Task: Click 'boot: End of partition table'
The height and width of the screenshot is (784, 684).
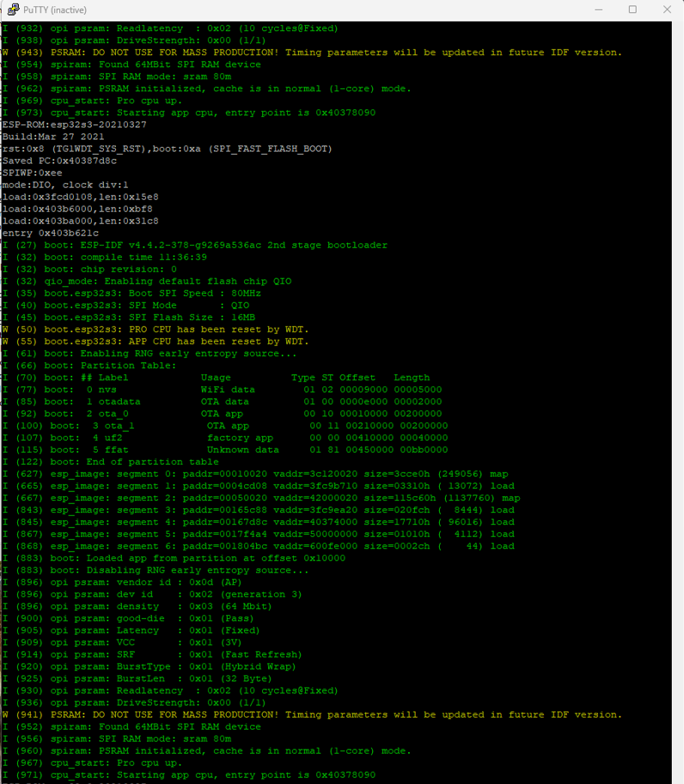Action: [135, 461]
